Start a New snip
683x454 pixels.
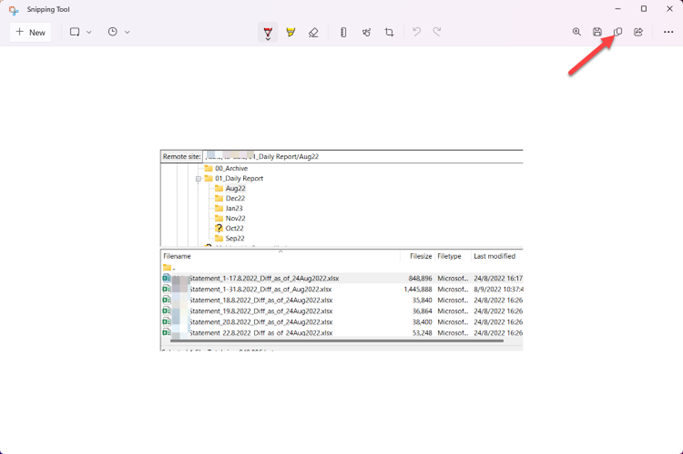(x=30, y=32)
